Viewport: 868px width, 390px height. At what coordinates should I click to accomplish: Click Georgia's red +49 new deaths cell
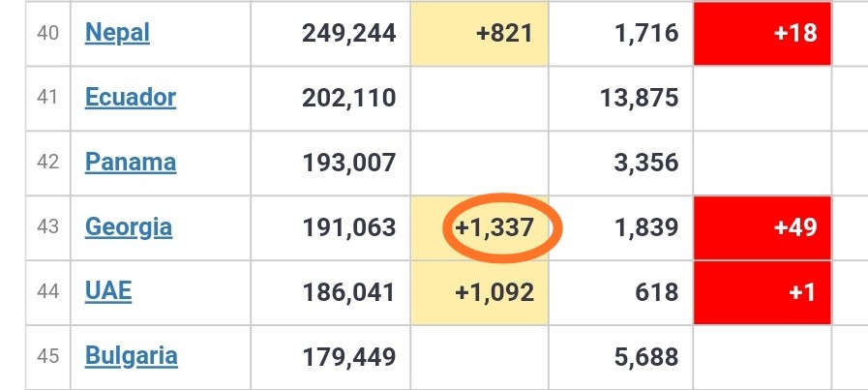763,227
